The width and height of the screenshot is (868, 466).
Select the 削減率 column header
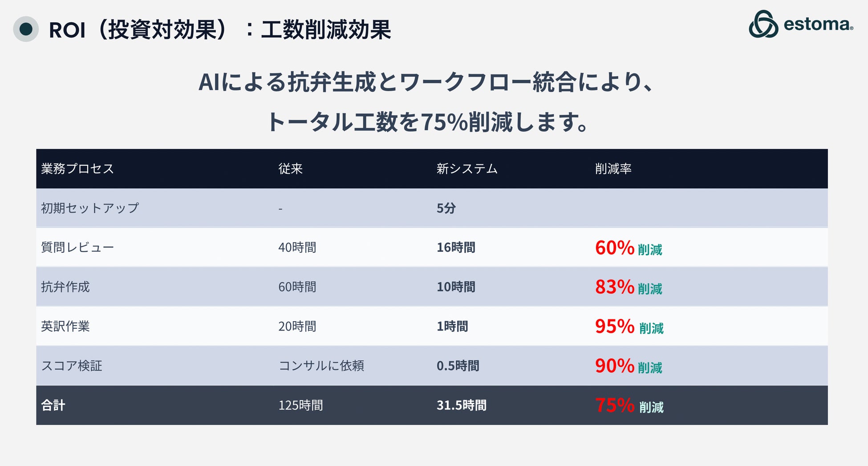tap(613, 169)
